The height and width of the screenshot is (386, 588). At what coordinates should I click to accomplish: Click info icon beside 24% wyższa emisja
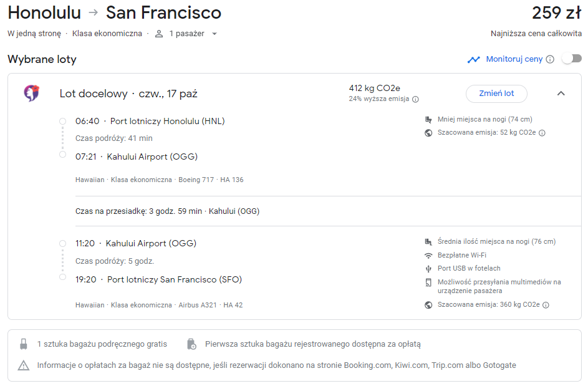[415, 99]
